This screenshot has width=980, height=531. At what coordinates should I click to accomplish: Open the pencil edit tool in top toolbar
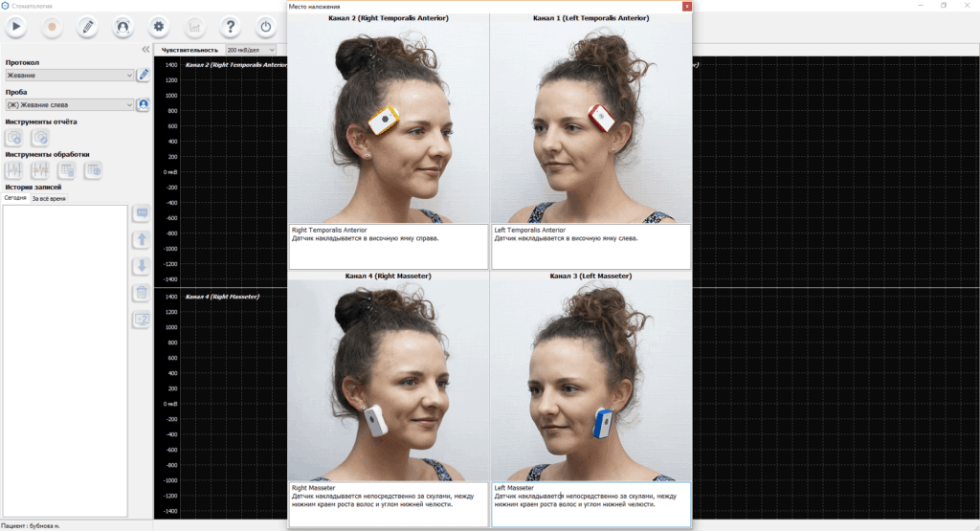pos(87,27)
